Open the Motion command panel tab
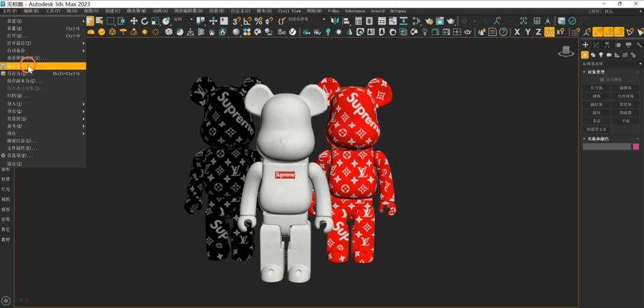 tap(618, 45)
